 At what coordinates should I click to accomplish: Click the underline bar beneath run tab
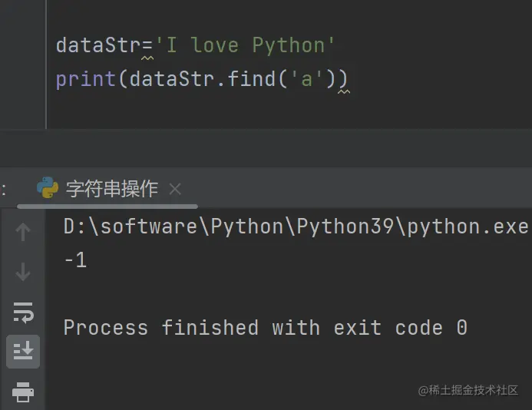(107, 207)
